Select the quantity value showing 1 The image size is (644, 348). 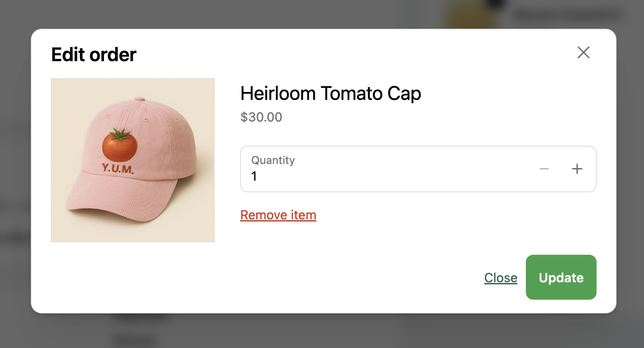coord(254,176)
